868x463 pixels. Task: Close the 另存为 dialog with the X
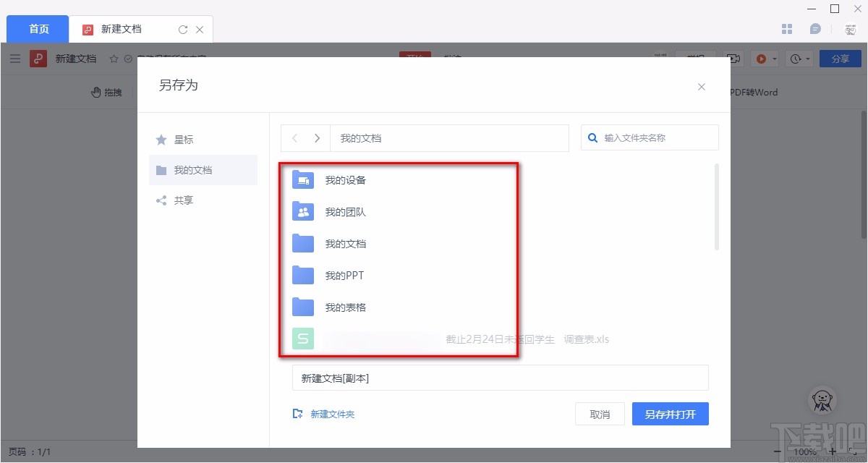[701, 87]
